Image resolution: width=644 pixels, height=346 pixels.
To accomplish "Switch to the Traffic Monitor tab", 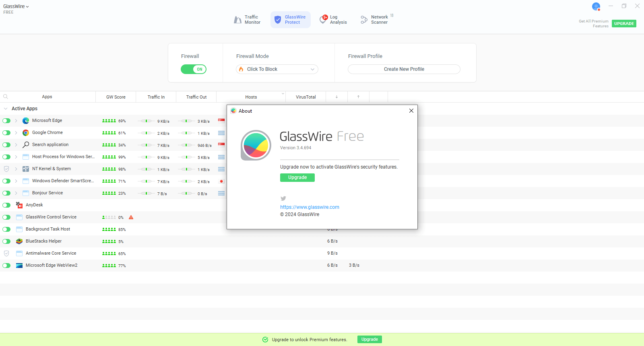I will click(247, 20).
